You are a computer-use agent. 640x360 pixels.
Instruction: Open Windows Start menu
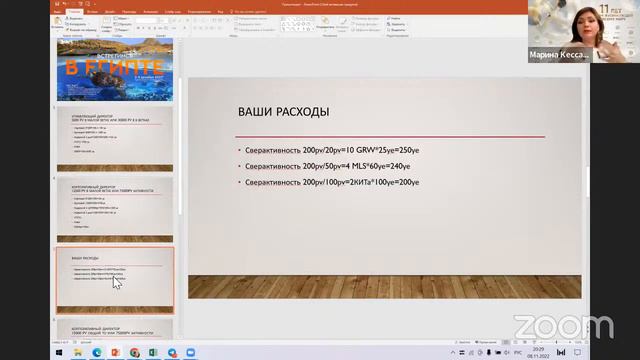pyautogui.click(x=59, y=352)
